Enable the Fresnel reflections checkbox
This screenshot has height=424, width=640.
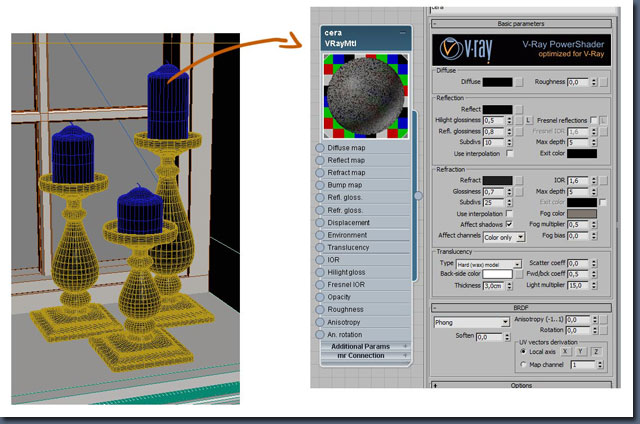click(593, 120)
